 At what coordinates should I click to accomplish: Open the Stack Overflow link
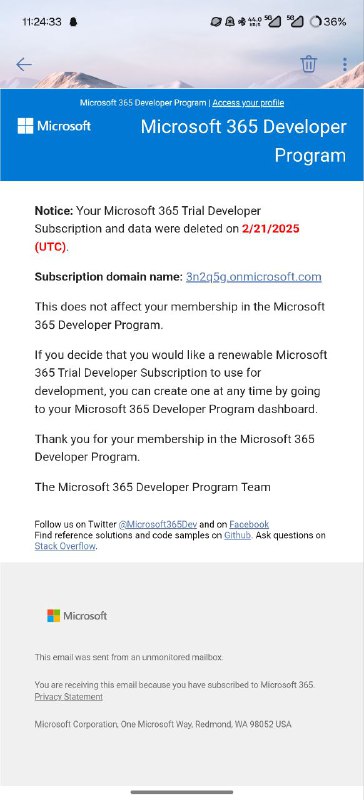point(65,546)
